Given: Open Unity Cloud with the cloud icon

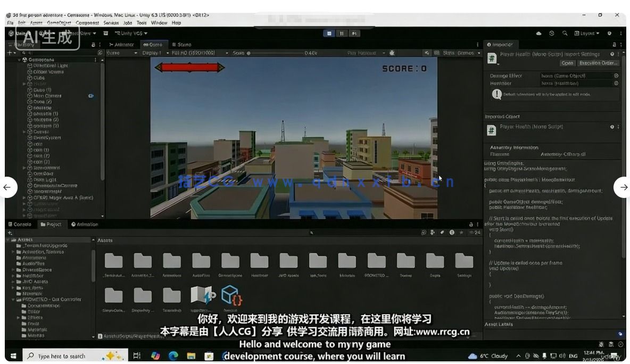Looking at the screenshot, I should pyautogui.click(x=540, y=33).
